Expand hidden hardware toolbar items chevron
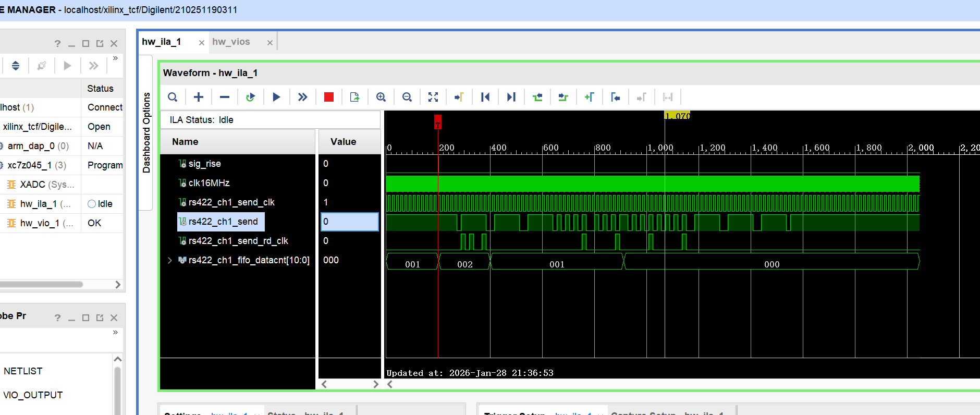980x415 pixels. 115,58
